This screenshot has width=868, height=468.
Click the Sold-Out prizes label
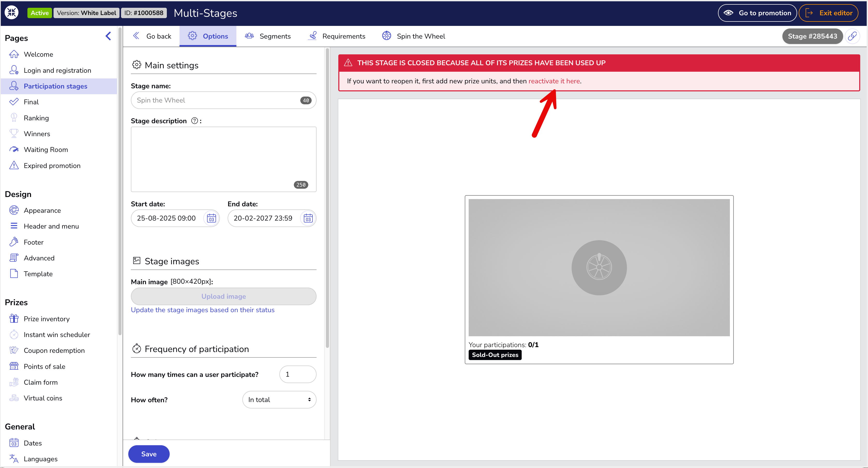pyautogui.click(x=495, y=355)
